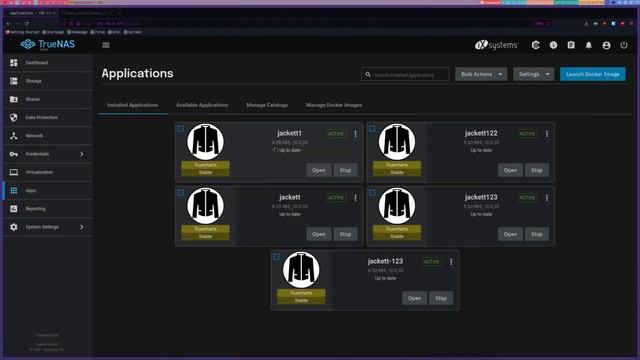640x360 pixels.
Task: Open three-dot menu for jackett1
Action: tap(356, 134)
